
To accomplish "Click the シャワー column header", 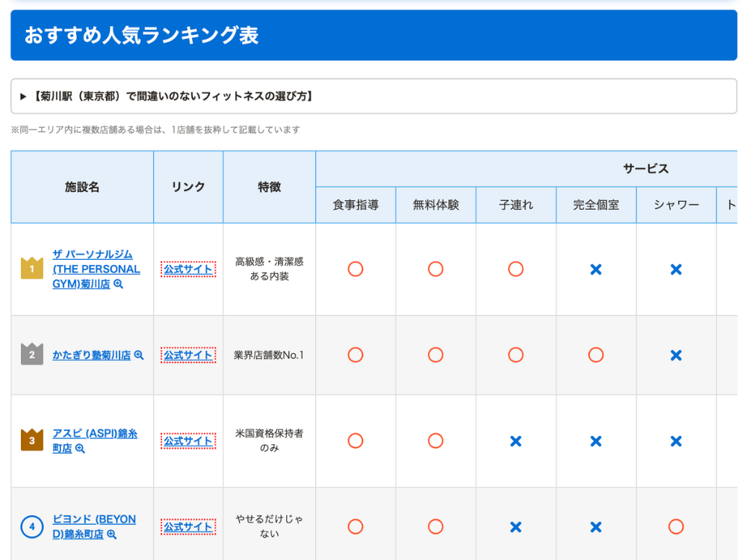I will coord(675,205).
